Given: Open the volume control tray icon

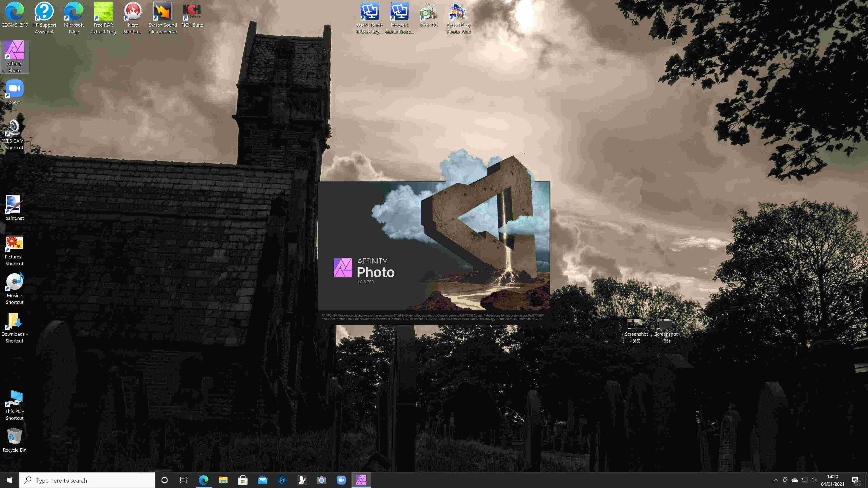Looking at the screenshot, I should coord(814,480).
